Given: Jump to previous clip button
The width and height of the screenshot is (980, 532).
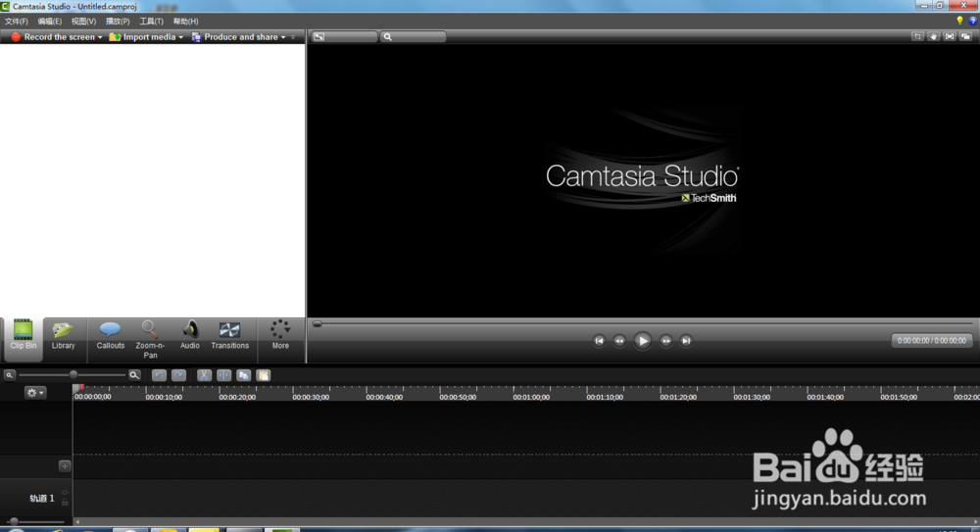Looking at the screenshot, I should [x=599, y=341].
